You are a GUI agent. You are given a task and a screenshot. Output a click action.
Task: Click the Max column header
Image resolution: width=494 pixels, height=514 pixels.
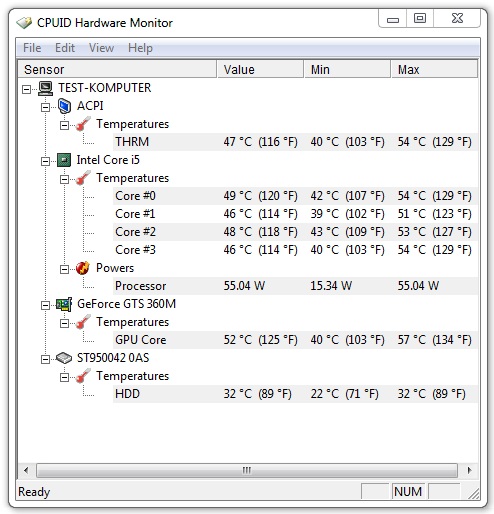click(434, 69)
